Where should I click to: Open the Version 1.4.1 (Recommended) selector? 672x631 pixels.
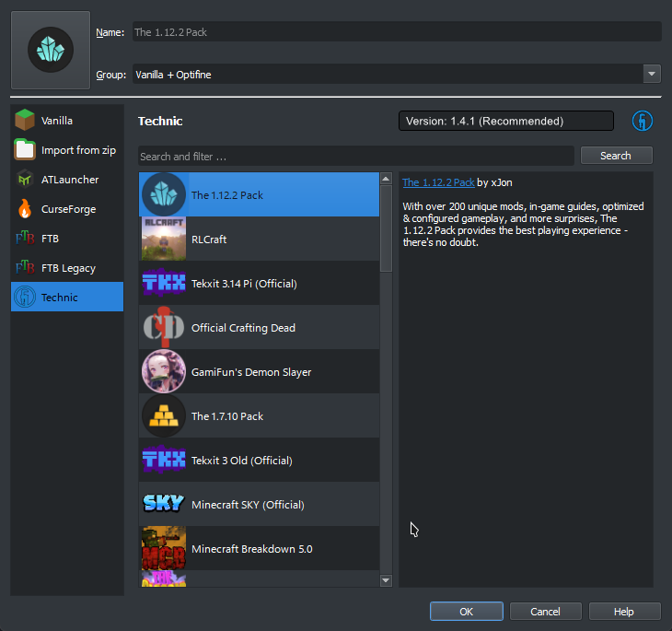point(505,121)
